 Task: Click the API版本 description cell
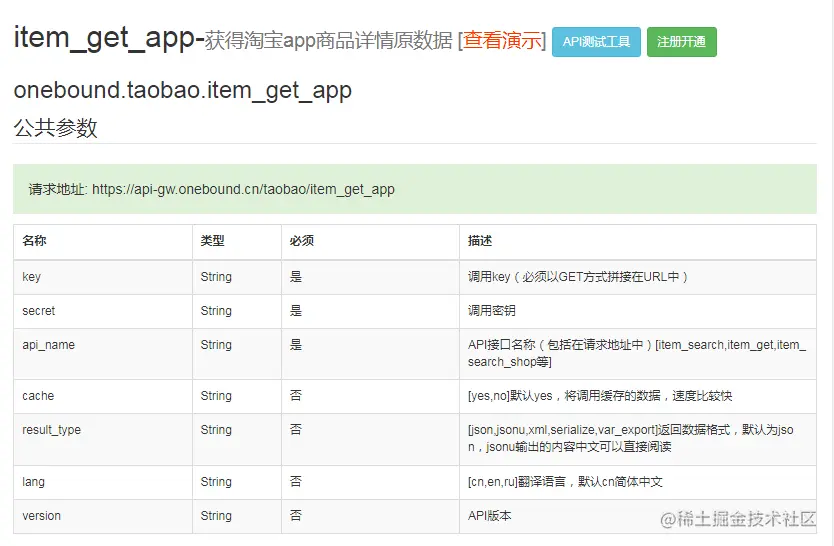[638, 516]
